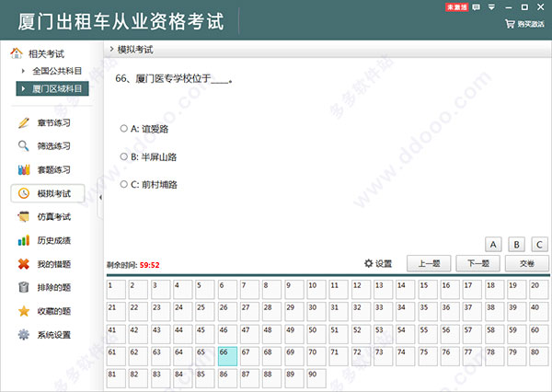Open 历史成绩 bar chart icon
552x392 pixels.
point(24,240)
